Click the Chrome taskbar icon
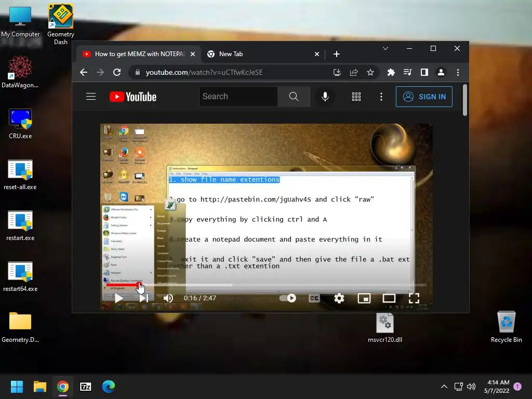 pyautogui.click(x=63, y=387)
